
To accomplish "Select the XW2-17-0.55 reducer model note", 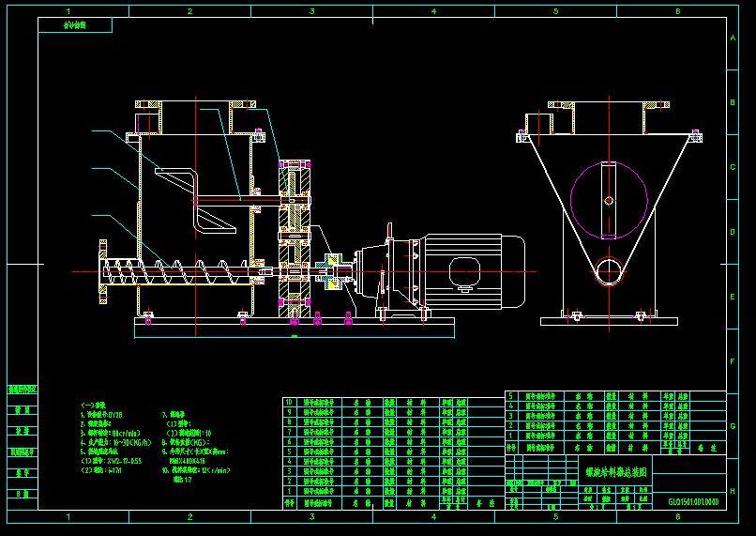I will click(x=112, y=461).
